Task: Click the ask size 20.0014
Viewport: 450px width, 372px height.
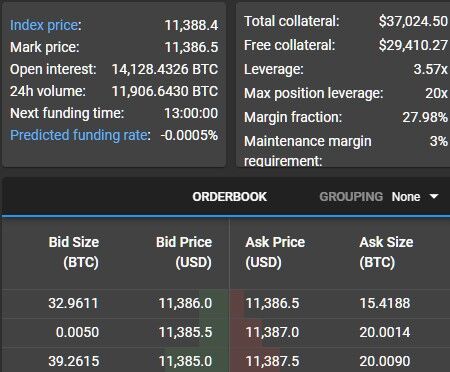Action: pyautogui.click(x=385, y=332)
